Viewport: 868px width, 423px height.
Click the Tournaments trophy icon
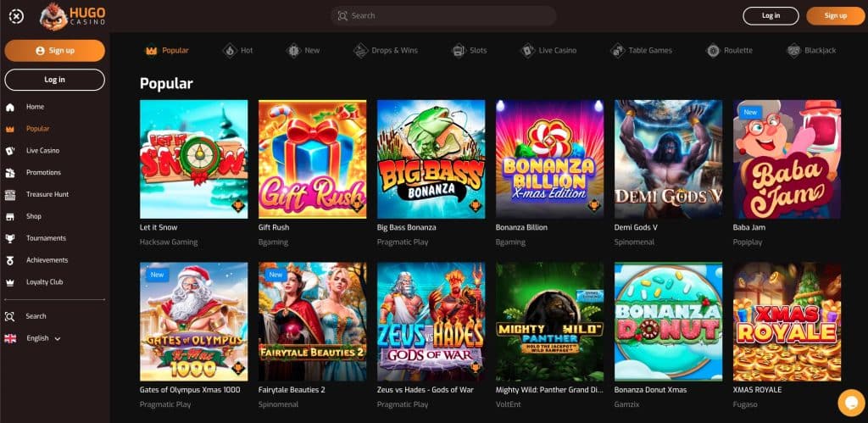(10, 238)
